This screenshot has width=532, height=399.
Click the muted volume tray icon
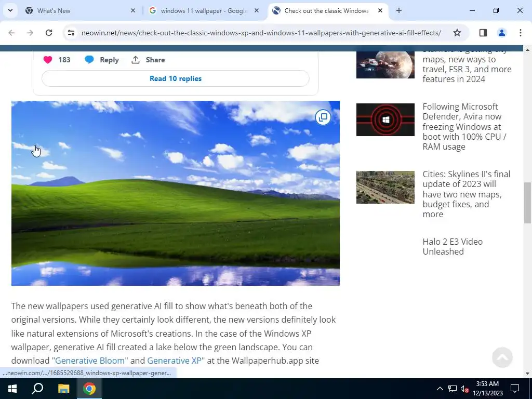tap(464, 389)
